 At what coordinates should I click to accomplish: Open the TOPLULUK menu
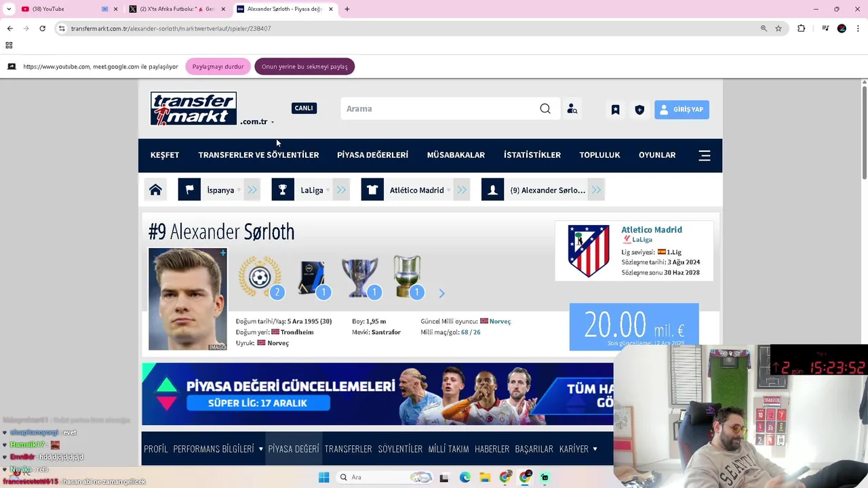(599, 155)
